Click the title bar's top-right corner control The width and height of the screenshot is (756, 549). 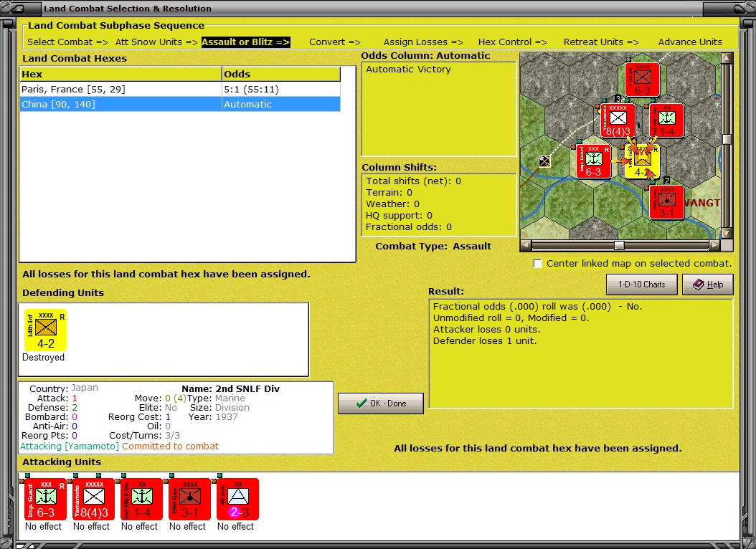point(740,8)
